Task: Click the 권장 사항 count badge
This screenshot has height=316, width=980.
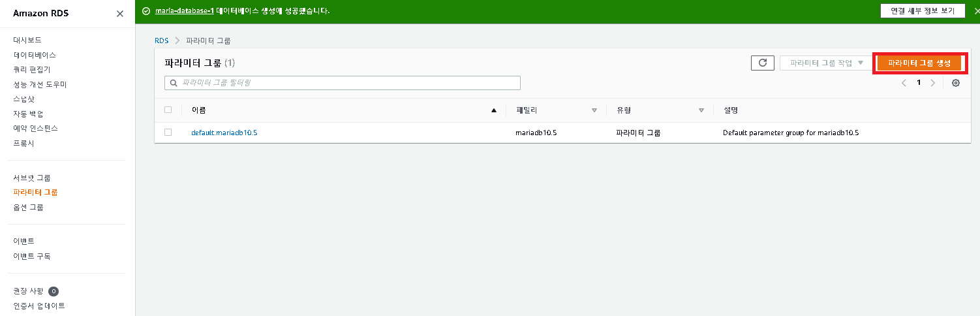Action: pos(54,291)
